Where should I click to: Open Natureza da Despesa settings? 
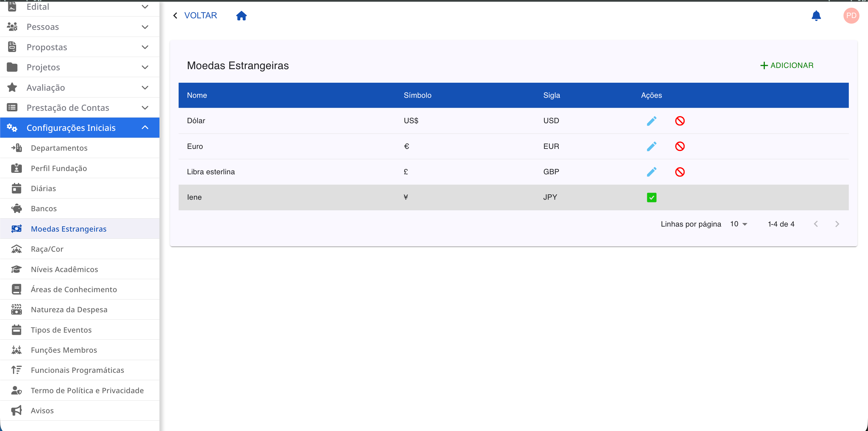79,310
